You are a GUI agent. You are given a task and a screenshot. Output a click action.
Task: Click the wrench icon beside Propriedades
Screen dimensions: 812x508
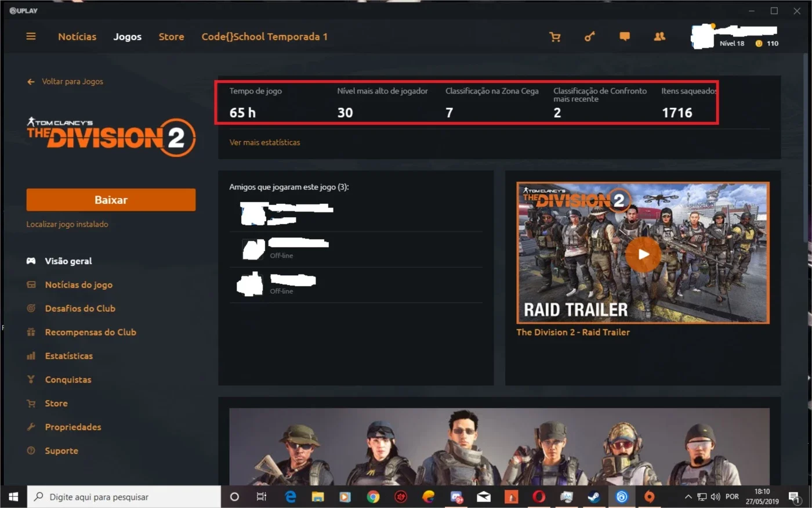tap(31, 427)
